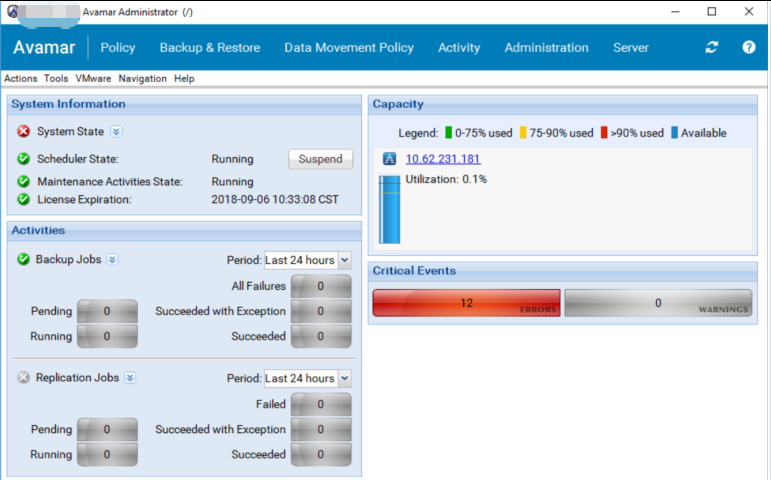771x480 pixels.
Task: Click the red System State error icon
Action: pyautogui.click(x=23, y=132)
